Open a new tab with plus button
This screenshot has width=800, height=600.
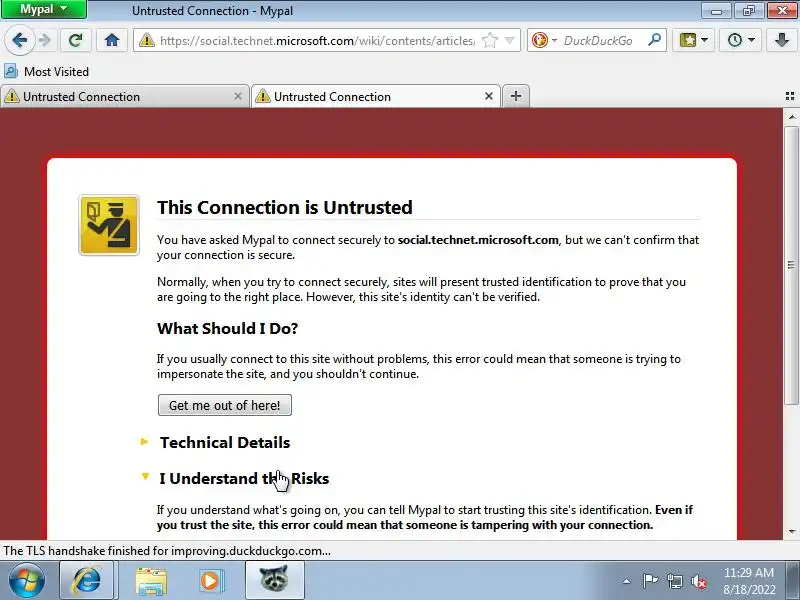[516, 96]
